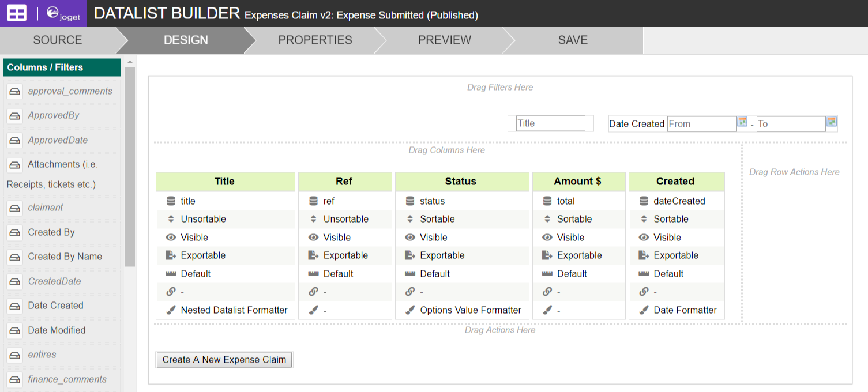Image resolution: width=868 pixels, height=392 pixels.
Task: Toggle the Visible eye in Created column
Action: tap(644, 238)
